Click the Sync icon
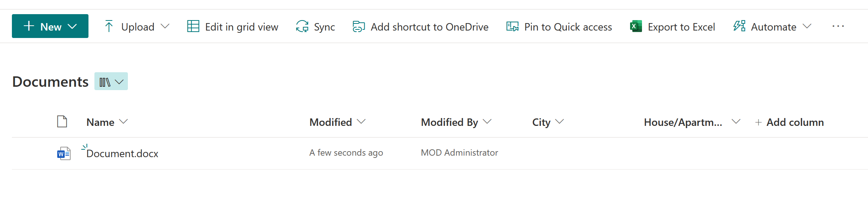868x213 pixels. click(x=302, y=26)
